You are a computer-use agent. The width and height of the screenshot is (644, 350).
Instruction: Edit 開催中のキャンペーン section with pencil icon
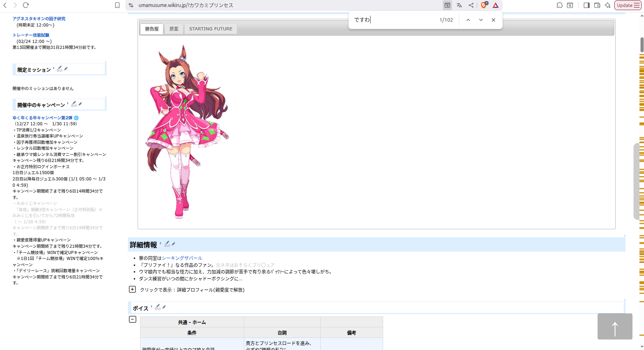(80, 104)
